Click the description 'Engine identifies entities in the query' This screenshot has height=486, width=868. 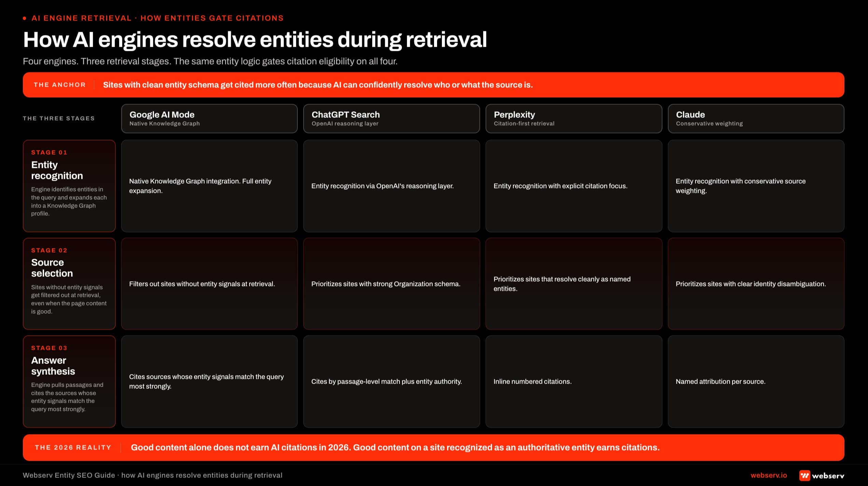point(69,201)
